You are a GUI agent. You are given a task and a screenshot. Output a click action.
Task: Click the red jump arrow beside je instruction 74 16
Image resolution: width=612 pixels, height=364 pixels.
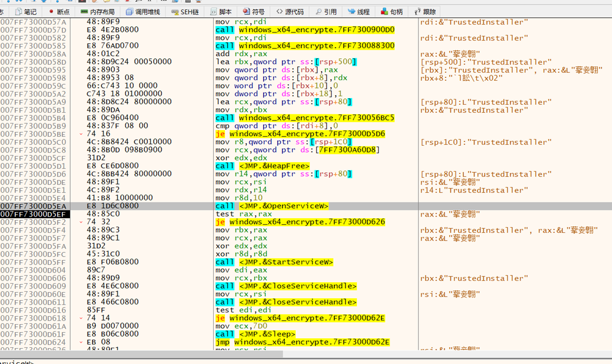(80, 133)
